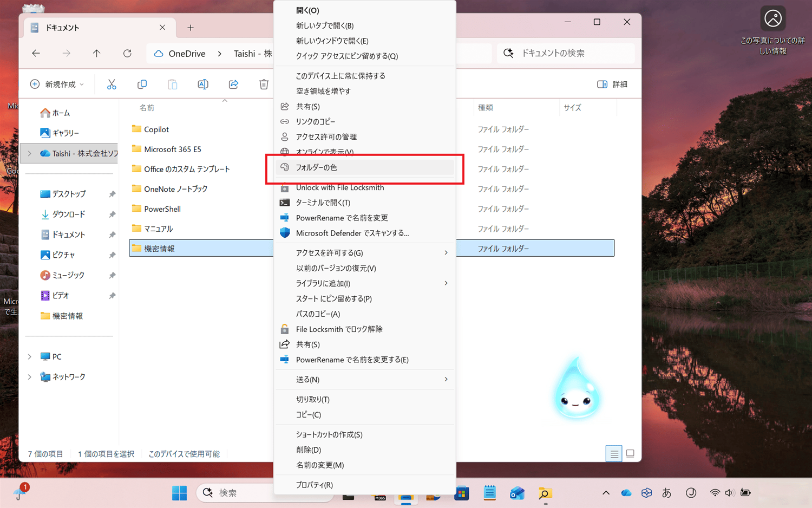Viewport: 812px width, 508px height.
Task: Expand the Taishi OneDrive tree node
Action: click(30, 154)
